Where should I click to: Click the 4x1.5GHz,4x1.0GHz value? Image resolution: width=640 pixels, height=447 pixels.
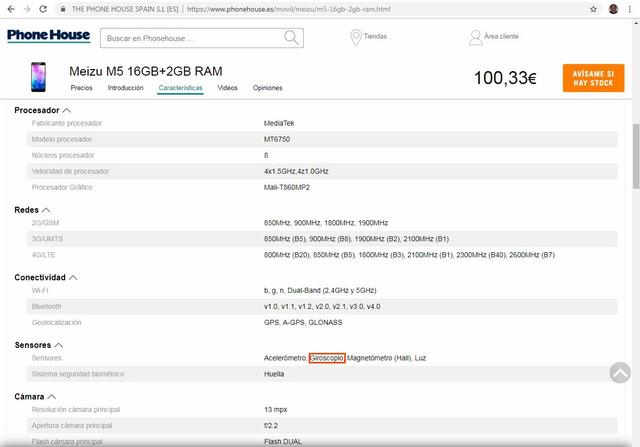(296, 171)
